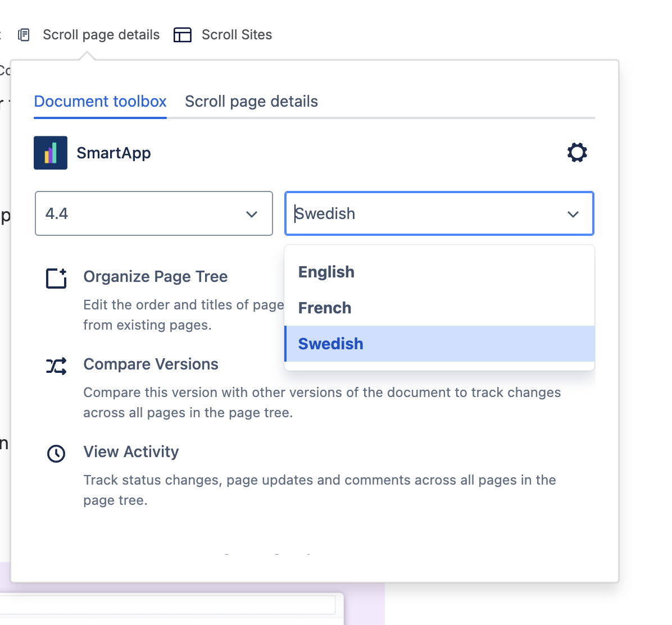
Task: Select the highlighted Swedish option
Action: click(330, 344)
